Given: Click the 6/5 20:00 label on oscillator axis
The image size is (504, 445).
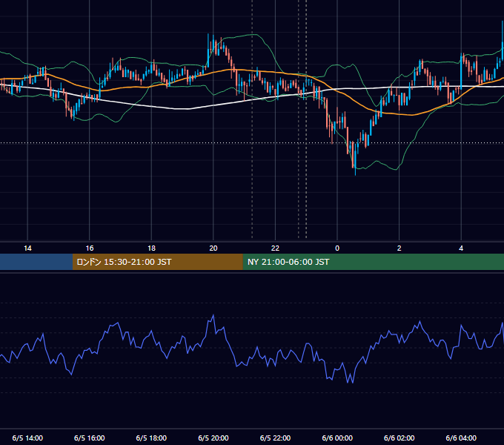Looking at the screenshot, I should (213, 438).
